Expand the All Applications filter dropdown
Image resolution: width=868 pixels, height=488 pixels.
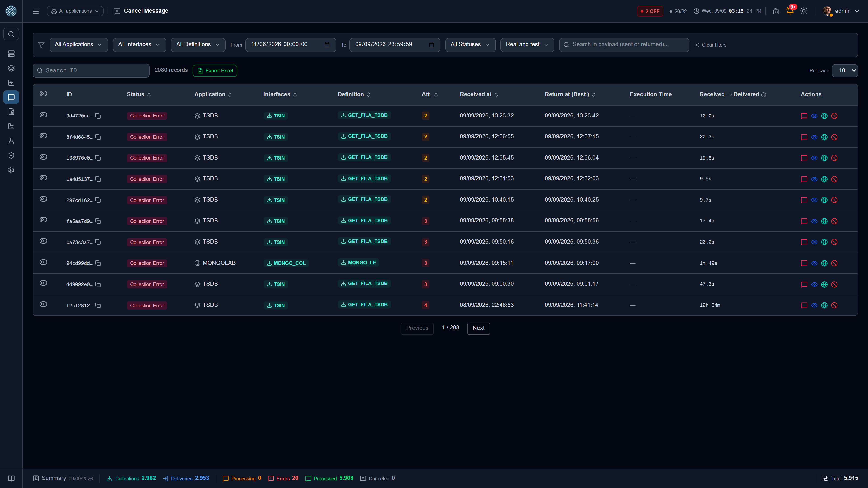78,45
